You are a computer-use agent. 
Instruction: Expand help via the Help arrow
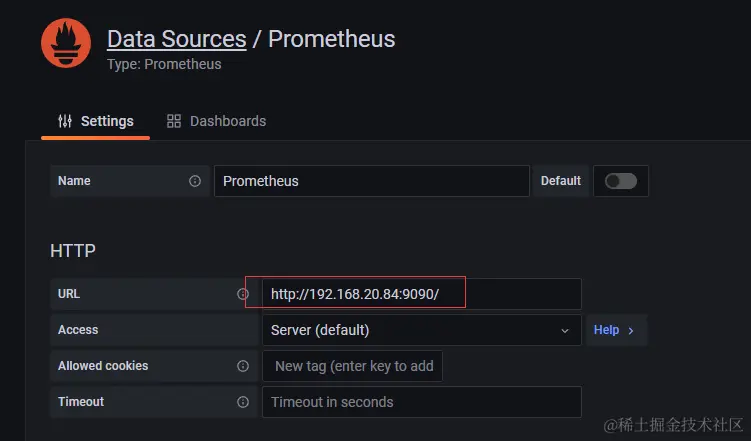pyautogui.click(x=631, y=330)
